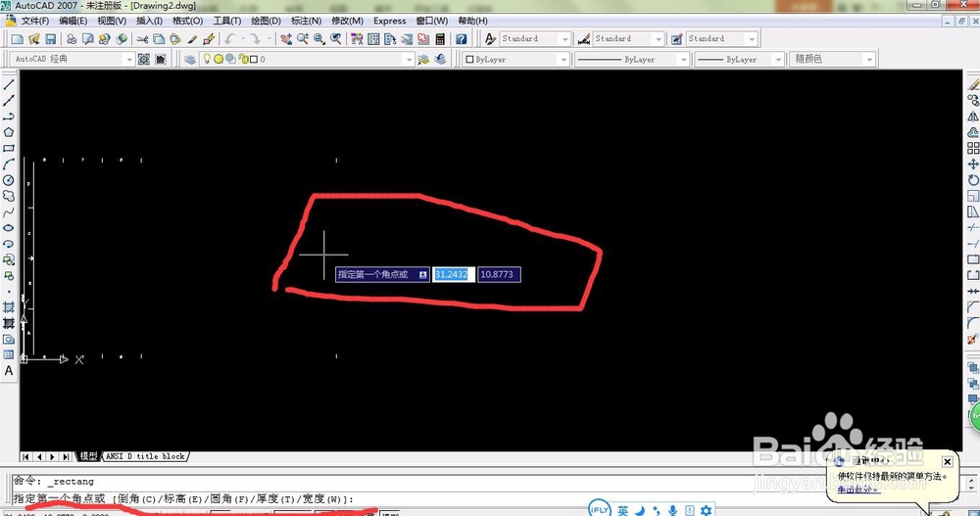Image resolution: width=980 pixels, height=516 pixels.
Task: Click the Erase tool in Modify toolbar
Action: [x=973, y=84]
